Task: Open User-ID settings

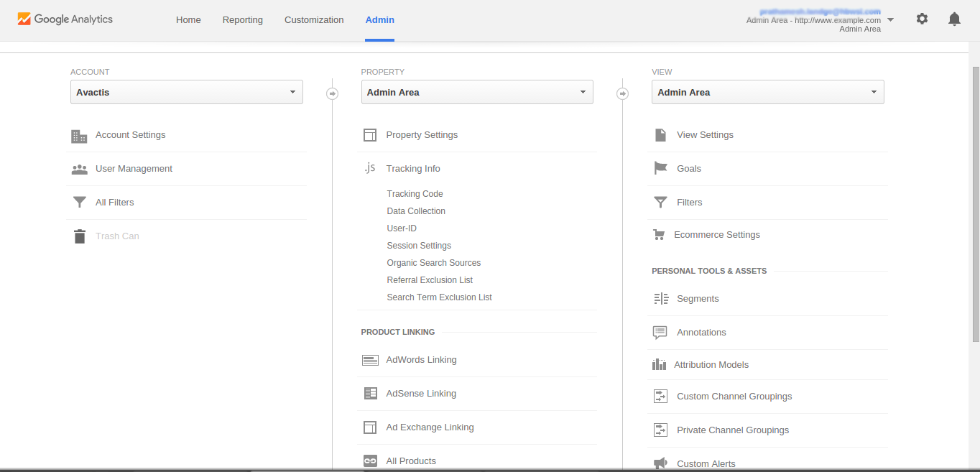Action: click(x=402, y=228)
